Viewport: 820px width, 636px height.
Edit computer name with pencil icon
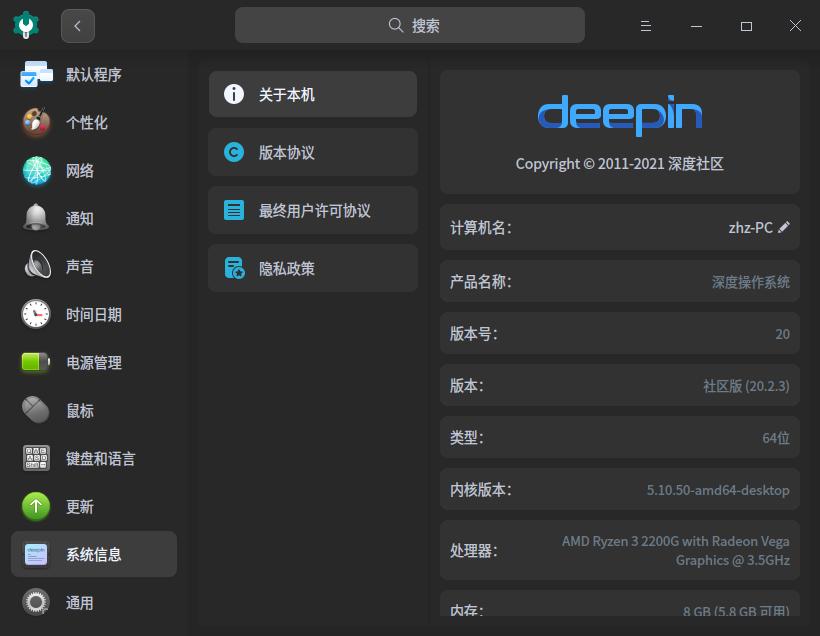click(x=783, y=227)
